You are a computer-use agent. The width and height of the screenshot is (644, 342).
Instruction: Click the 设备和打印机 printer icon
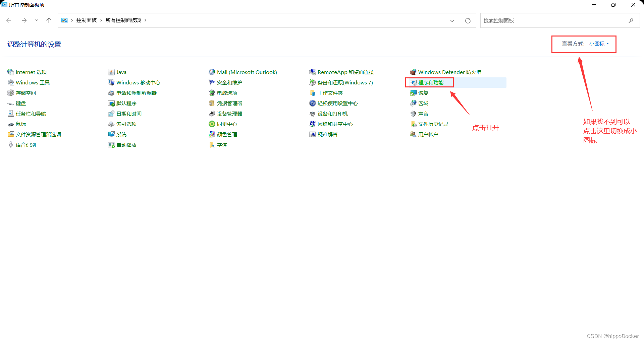(x=313, y=114)
